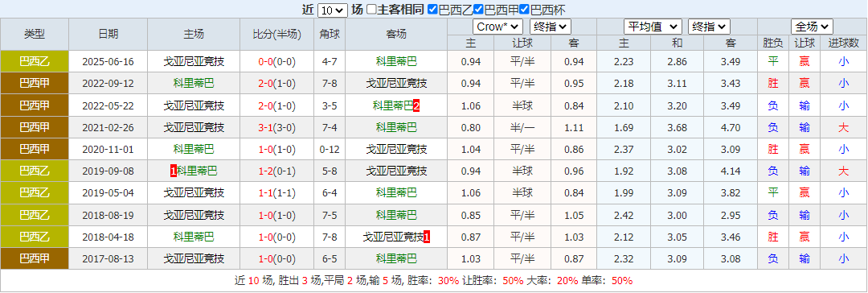The width and height of the screenshot is (868, 293).
Task: Click the 大 goals result on 2019-09-08
Action: click(843, 171)
